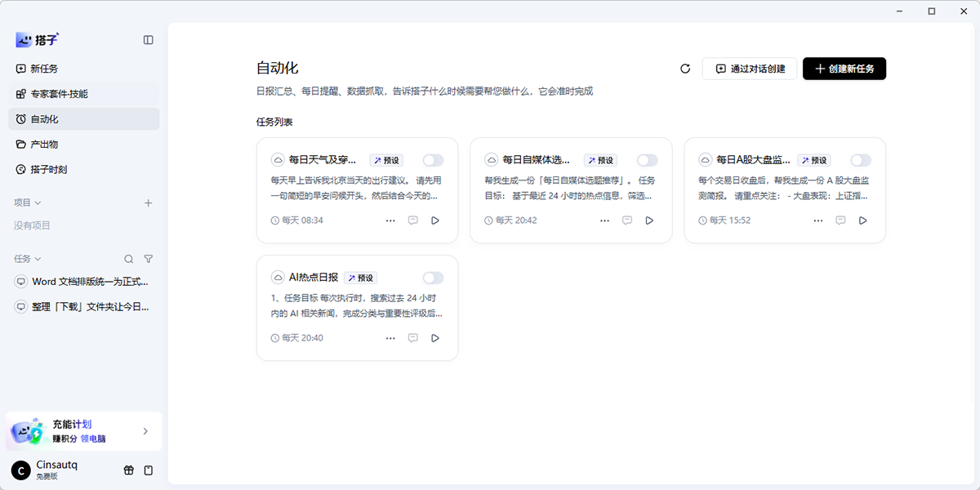Image resolution: width=980 pixels, height=490 pixels.
Task: Enable the 每日A股大盘监 task toggle
Action: point(861,160)
